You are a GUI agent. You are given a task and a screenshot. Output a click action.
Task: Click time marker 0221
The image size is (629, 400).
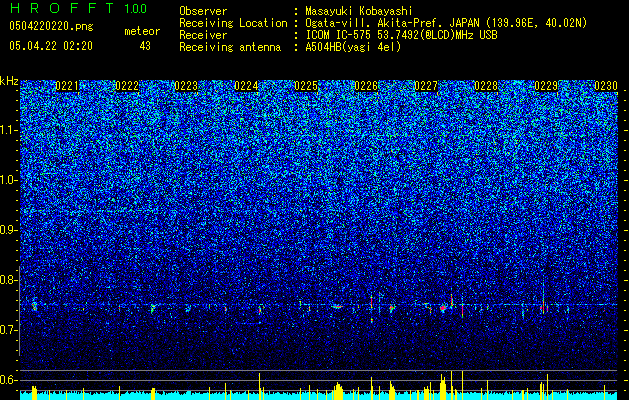pos(67,86)
